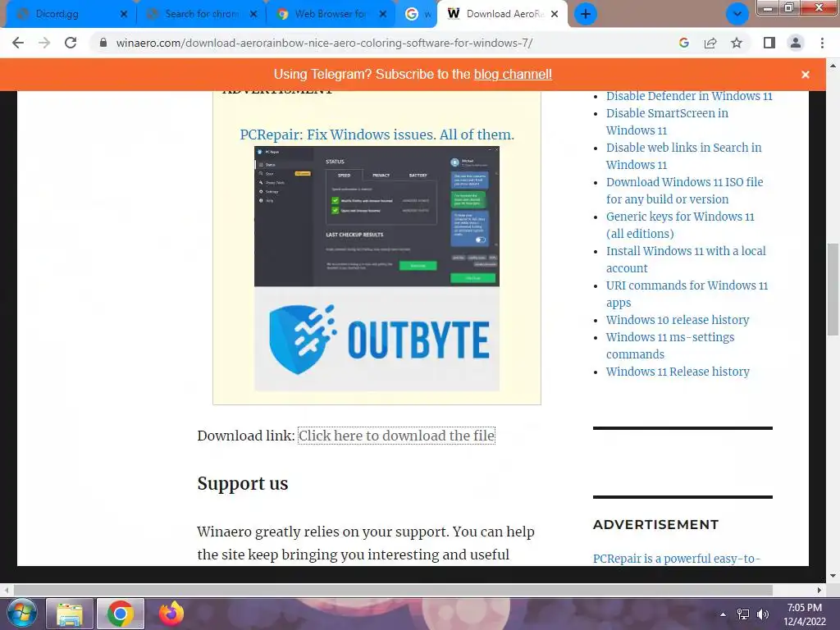
Task: Open sidebar PCRepair is a powerful link
Action: [676, 558]
